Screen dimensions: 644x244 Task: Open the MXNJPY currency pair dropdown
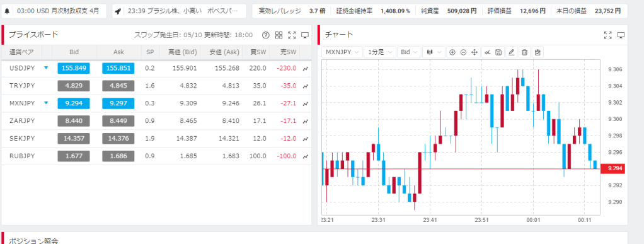coord(342,52)
